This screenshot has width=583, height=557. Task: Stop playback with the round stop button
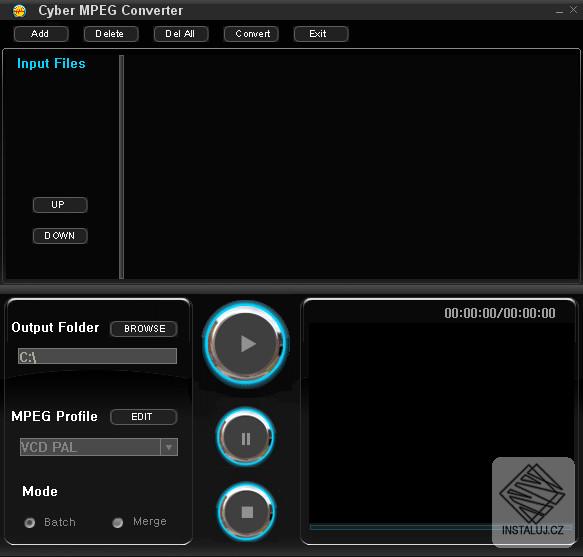click(247, 512)
